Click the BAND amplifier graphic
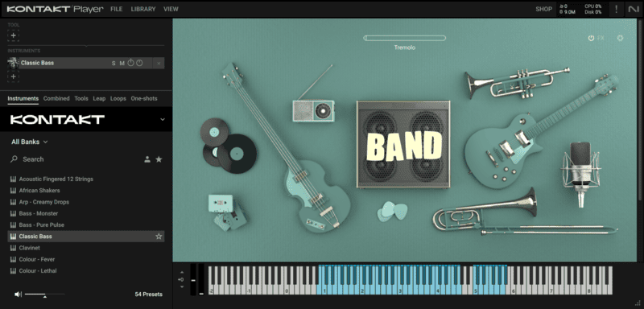 403,145
